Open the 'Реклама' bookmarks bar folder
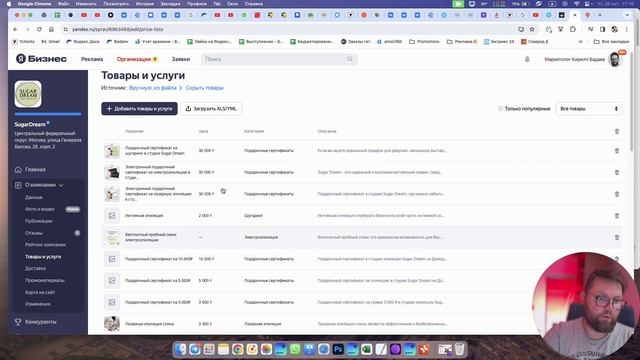640x360 pixels. [x=462, y=42]
